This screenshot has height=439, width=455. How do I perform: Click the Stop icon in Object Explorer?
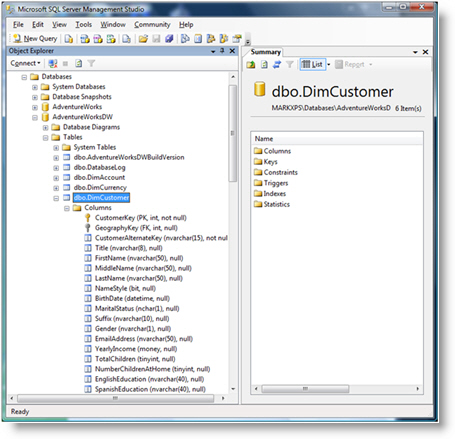65,63
